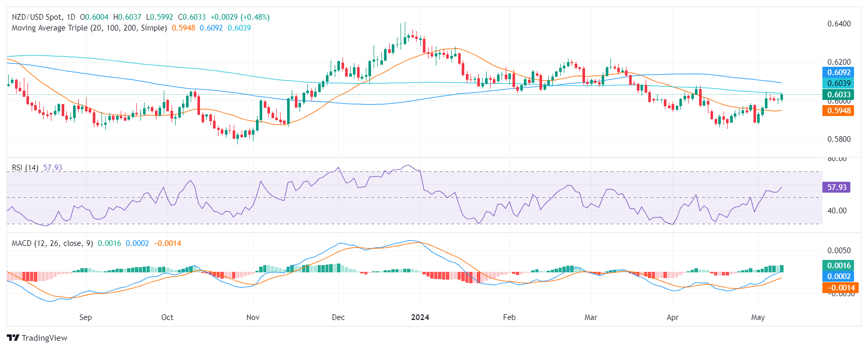Click the orange 0.5948 value in MA legend

tap(183, 28)
